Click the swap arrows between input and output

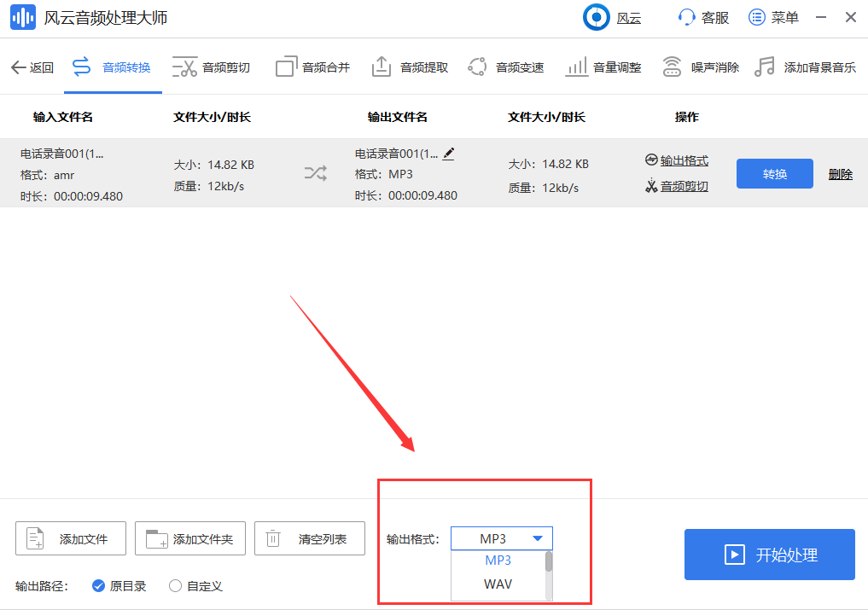[316, 172]
